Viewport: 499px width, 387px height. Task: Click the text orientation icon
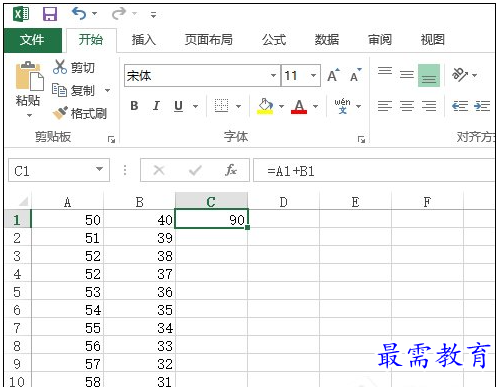460,75
